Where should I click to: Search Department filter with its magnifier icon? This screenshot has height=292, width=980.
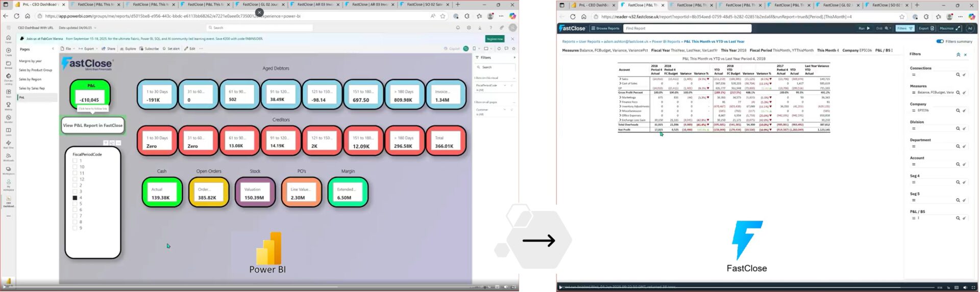[x=958, y=146]
